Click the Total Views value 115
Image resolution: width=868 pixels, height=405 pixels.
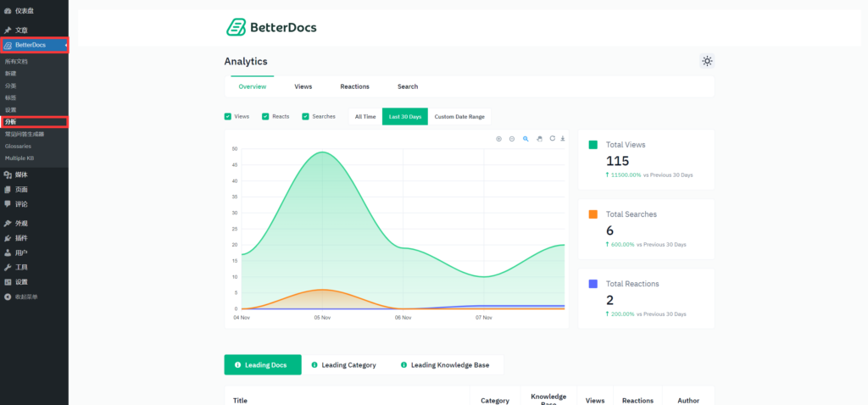(x=618, y=161)
